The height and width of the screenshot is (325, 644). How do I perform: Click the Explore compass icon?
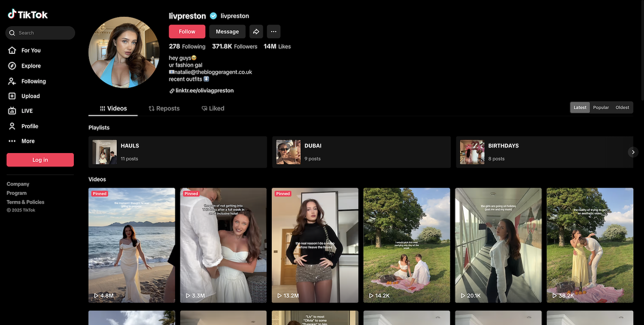pos(12,66)
